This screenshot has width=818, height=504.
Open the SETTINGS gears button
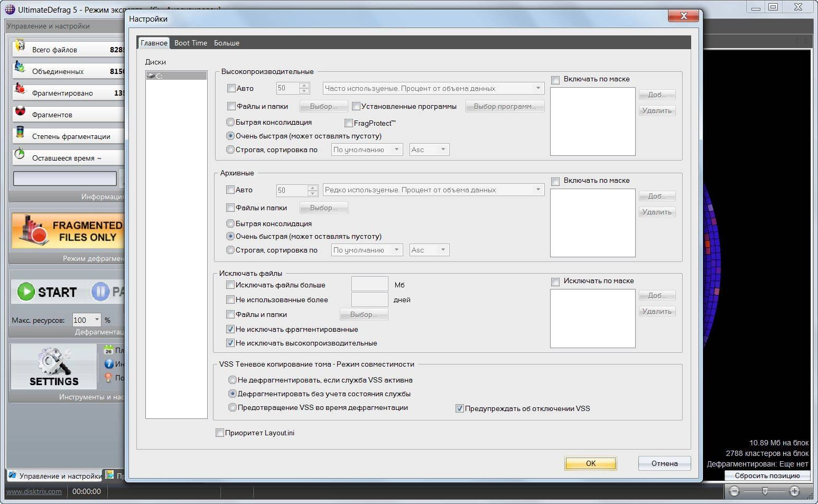[54, 367]
